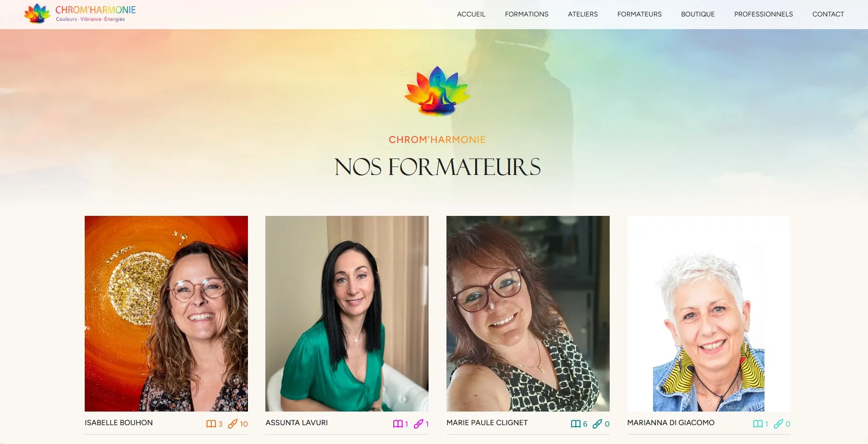Open the Accueil menu item
This screenshot has height=444, width=868.
[471, 14]
